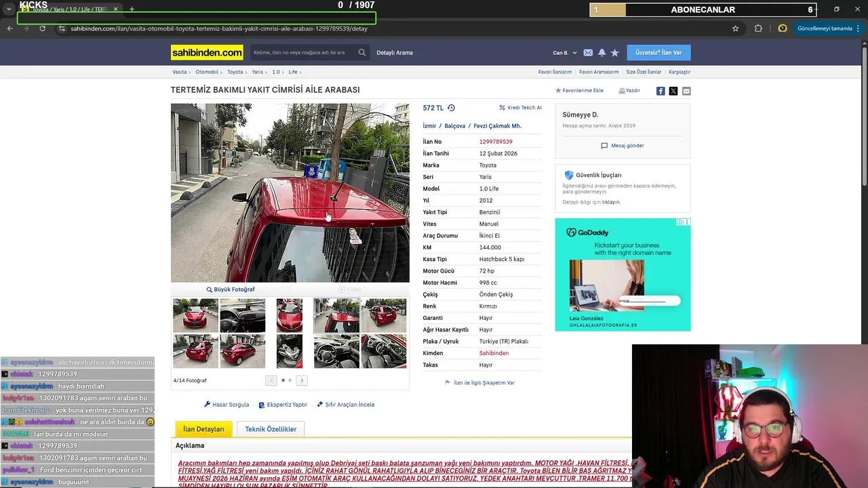This screenshot has width=868, height=488.
Task: Open the tab search dropdown arrow
Action: click(x=9, y=9)
